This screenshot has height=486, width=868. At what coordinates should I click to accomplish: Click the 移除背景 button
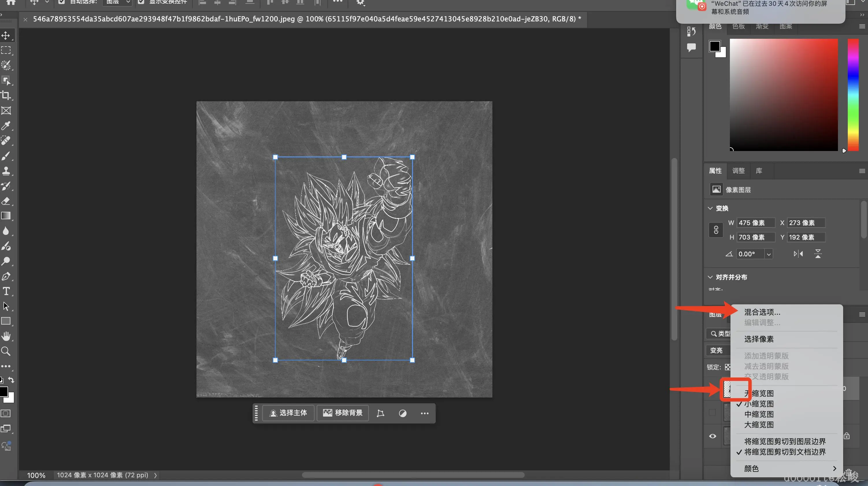(x=342, y=413)
